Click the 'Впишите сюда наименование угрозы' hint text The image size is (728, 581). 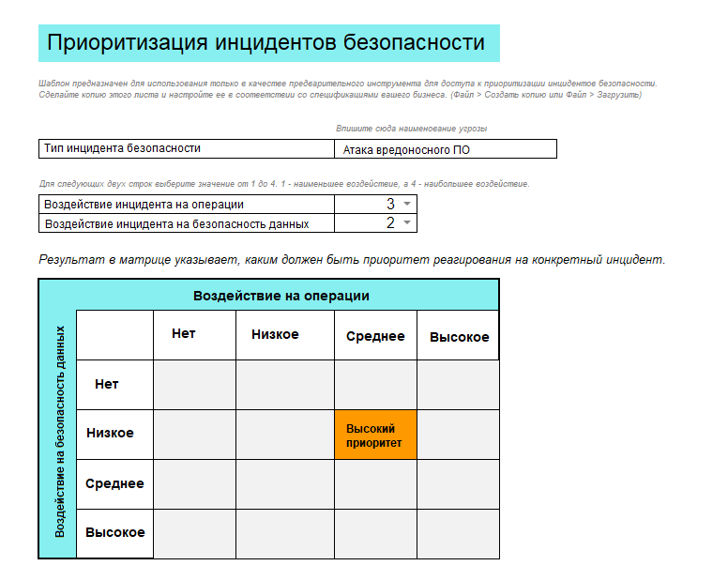click(411, 129)
